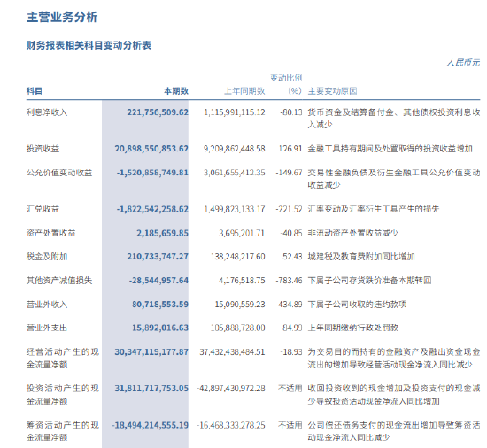The image size is (487, 448).
Task: Click the value 3,061,655,412.35
Action: click(235, 173)
